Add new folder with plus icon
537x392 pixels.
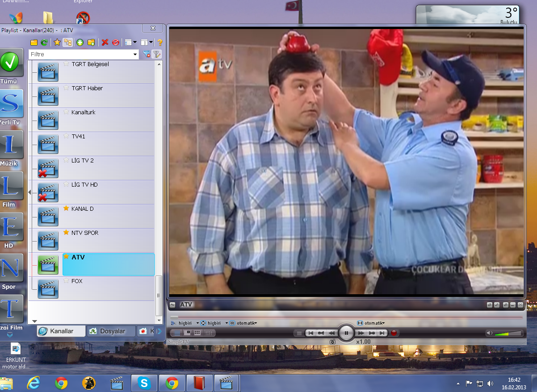[91, 42]
